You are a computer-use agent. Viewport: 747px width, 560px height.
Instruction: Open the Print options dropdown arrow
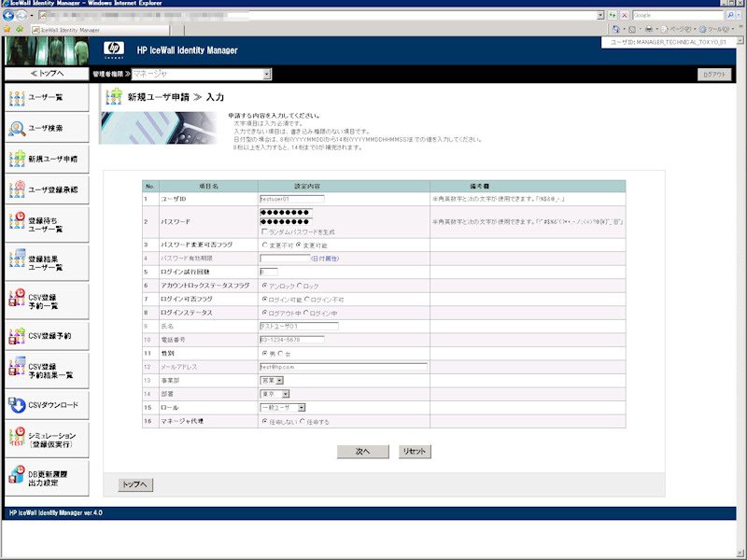point(657,30)
